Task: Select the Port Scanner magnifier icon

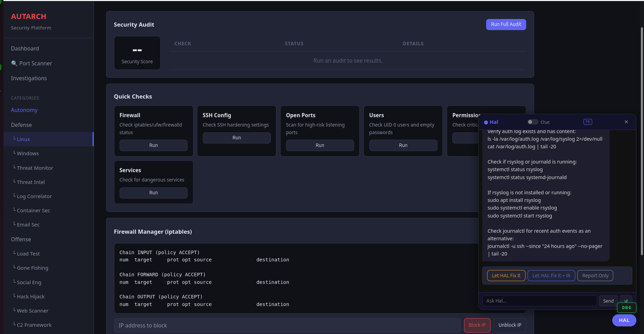Action: click(14, 63)
